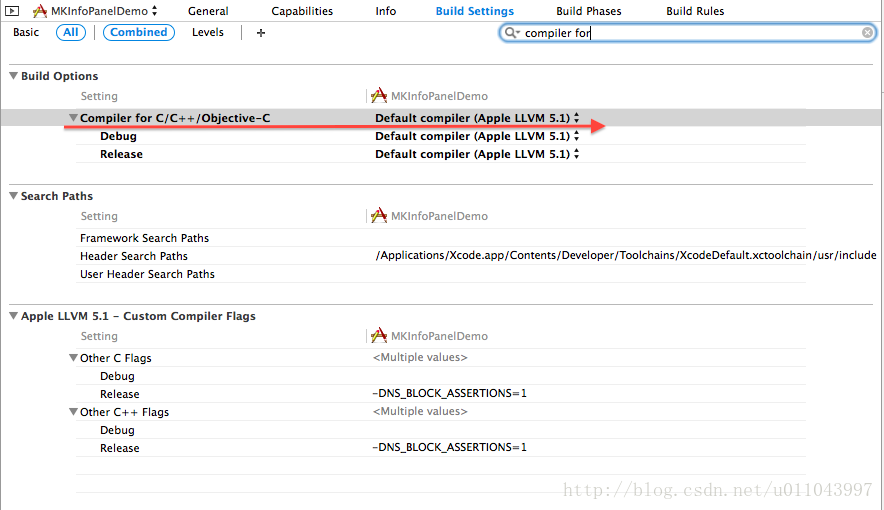This screenshot has height=510, width=884.
Task: Toggle the project navigator sidebar icon
Action: coord(12,11)
